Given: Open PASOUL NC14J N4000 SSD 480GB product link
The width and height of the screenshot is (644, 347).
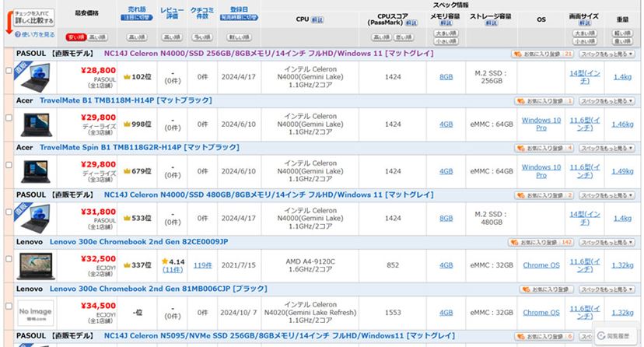Looking at the screenshot, I should (268, 195).
